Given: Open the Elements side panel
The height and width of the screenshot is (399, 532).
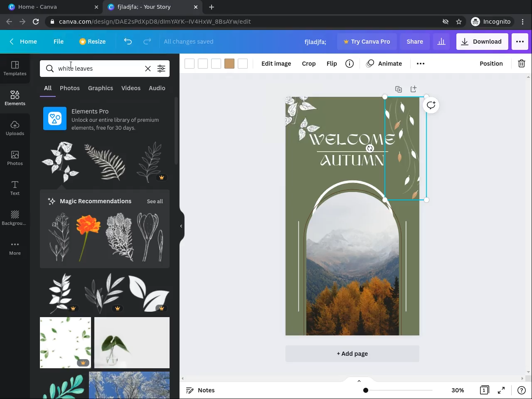Looking at the screenshot, I should tap(15, 98).
